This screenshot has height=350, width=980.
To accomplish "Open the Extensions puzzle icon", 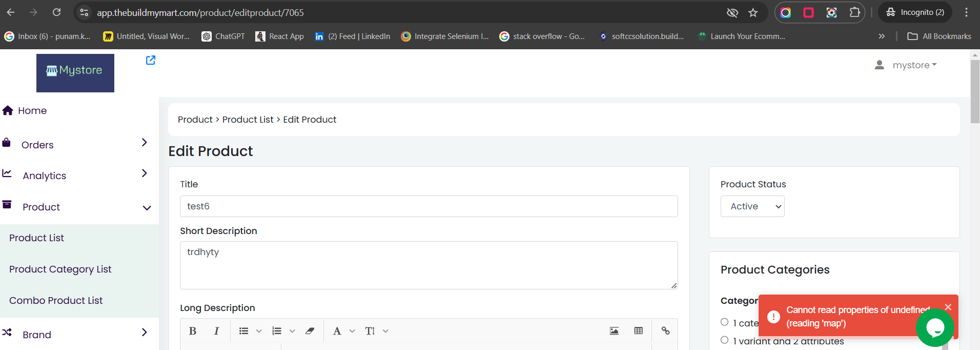I will (x=854, y=12).
